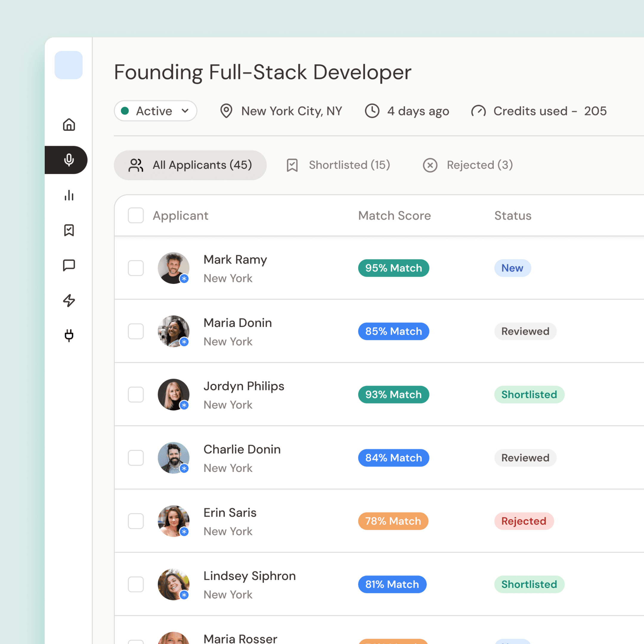Select the microphone interviews sidebar icon
The image size is (644, 644).
pos(69,160)
